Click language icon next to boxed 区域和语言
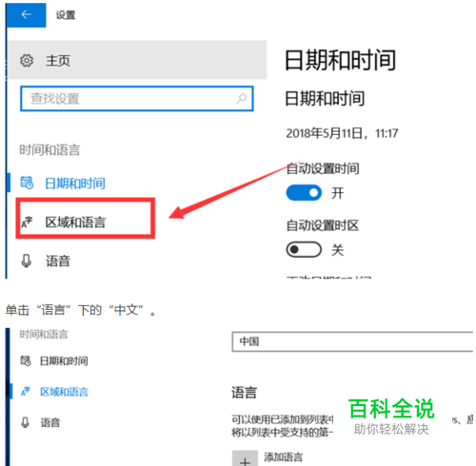 coord(27,223)
